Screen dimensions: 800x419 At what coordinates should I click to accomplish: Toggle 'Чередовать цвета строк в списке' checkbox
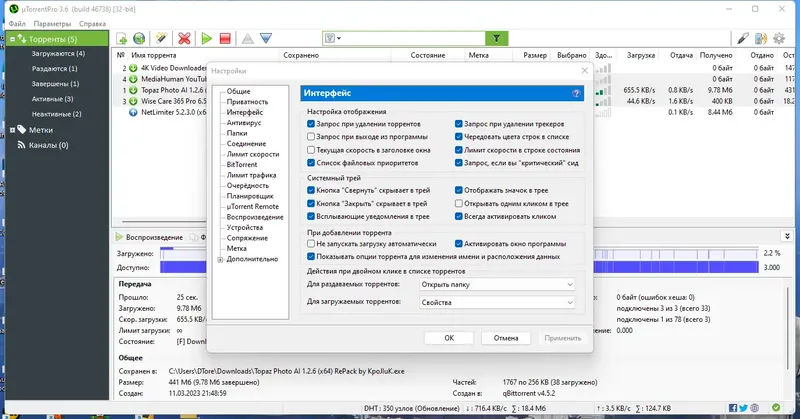pyautogui.click(x=459, y=137)
